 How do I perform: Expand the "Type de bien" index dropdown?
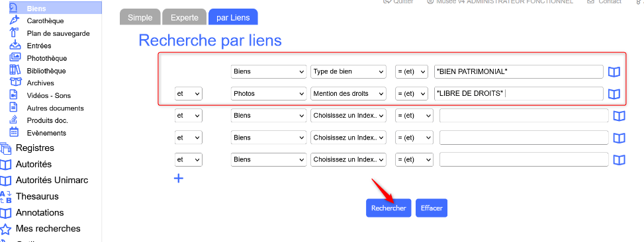[348, 71]
